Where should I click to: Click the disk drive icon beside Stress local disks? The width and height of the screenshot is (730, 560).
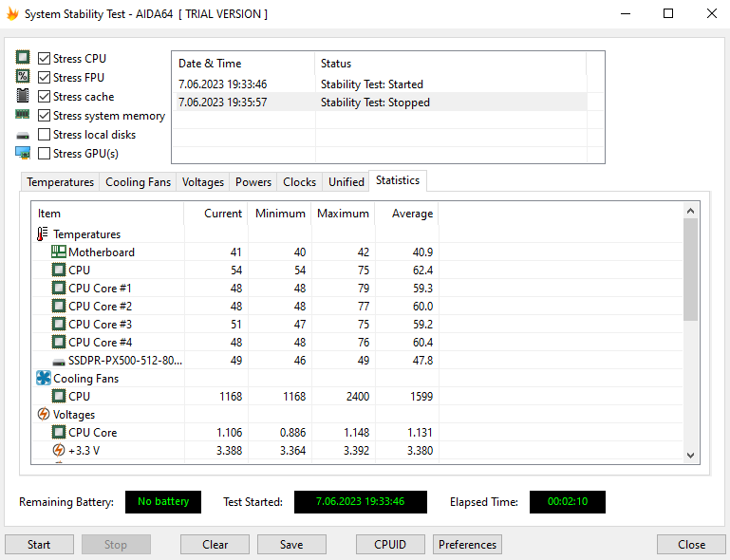(23, 136)
